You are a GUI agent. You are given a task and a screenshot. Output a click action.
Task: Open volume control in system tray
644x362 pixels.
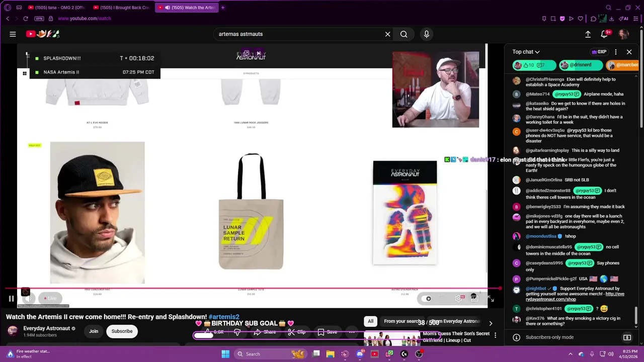click(611, 354)
